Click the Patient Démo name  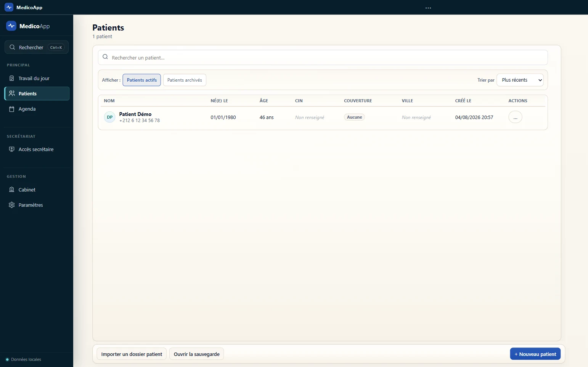135,114
